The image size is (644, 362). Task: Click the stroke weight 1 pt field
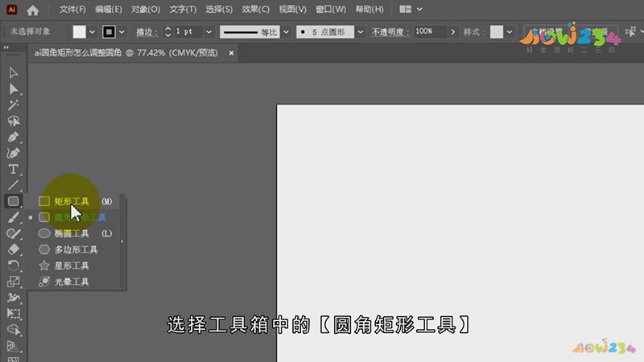[x=188, y=31]
